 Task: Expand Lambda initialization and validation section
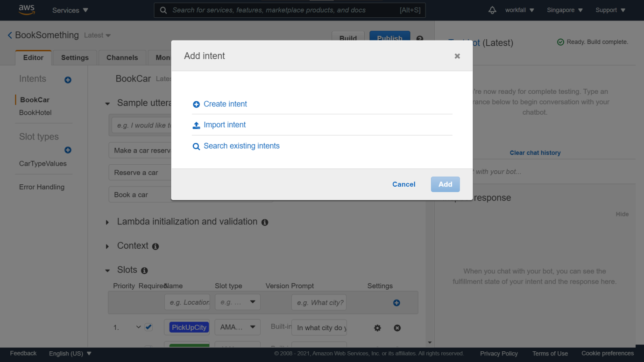(107, 223)
